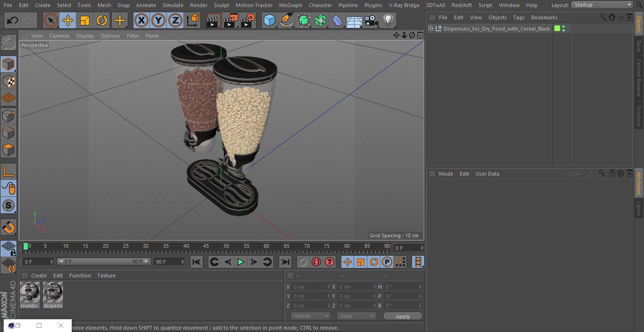The width and height of the screenshot is (644, 332).
Task: Switch to Polygons mode
Action: tap(8, 150)
